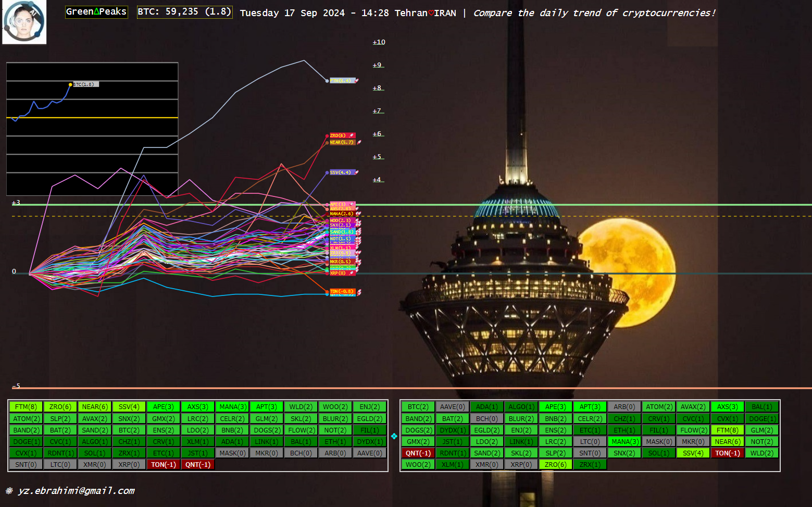
Task: Click the NEAR(5.7) chart line label
Action: [343, 142]
